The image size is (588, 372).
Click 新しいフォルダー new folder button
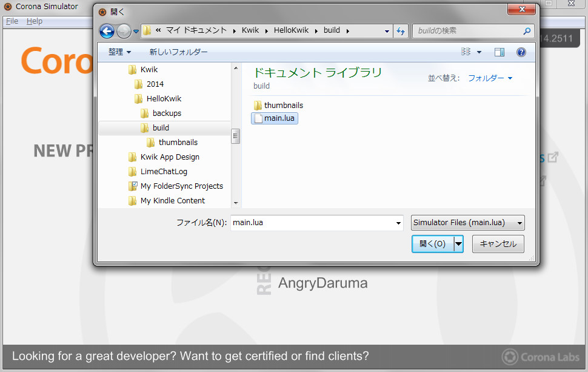tap(178, 52)
